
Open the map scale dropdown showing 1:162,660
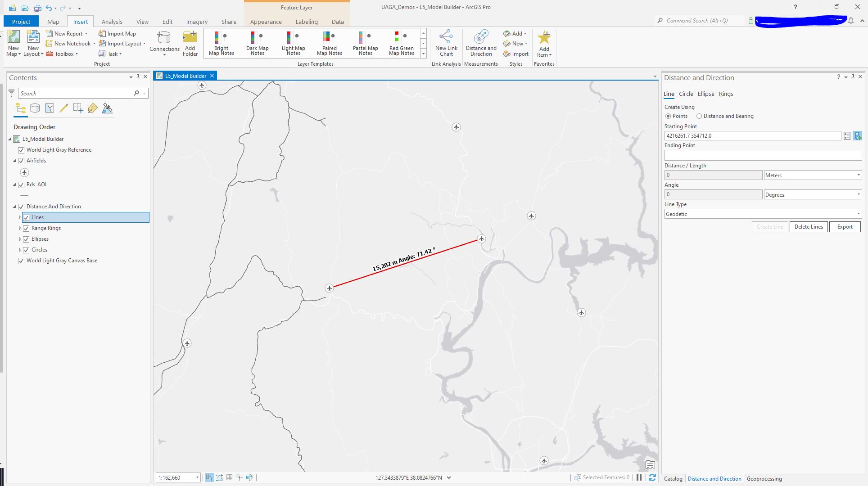(197, 477)
